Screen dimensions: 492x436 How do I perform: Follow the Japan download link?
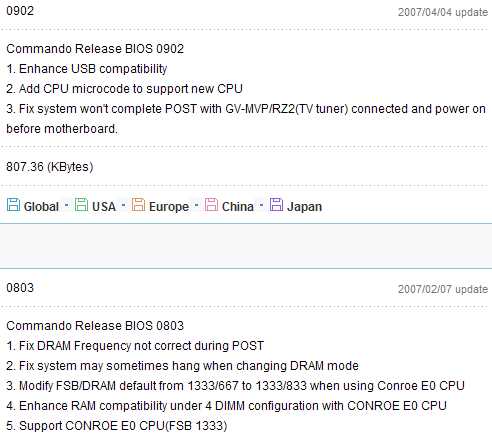(x=304, y=207)
